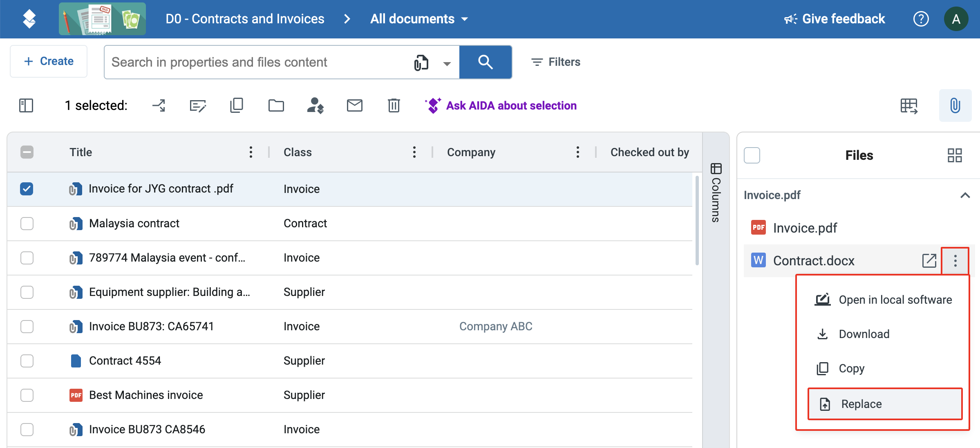The width and height of the screenshot is (980, 448).
Task: Click the Create button
Action: click(x=49, y=61)
